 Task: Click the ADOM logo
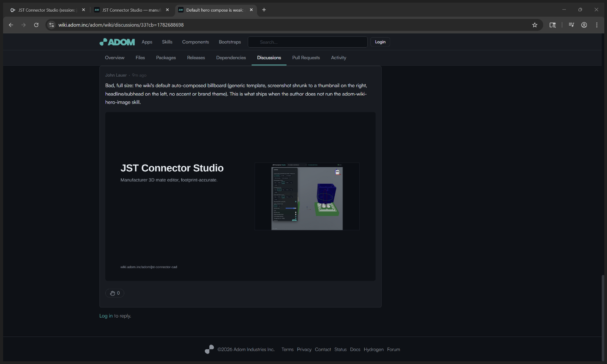pyautogui.click(x=117, y=42)
